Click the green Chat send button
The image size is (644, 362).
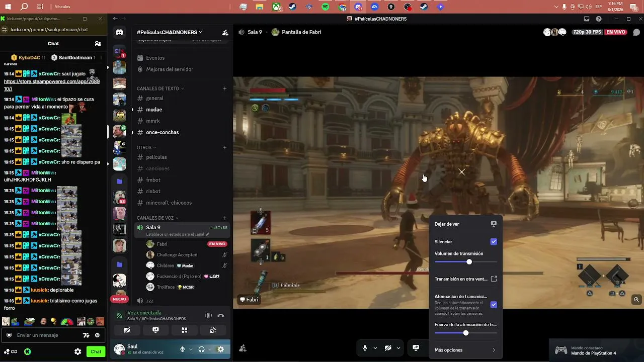pyautogui.click(x=96, y=352)
